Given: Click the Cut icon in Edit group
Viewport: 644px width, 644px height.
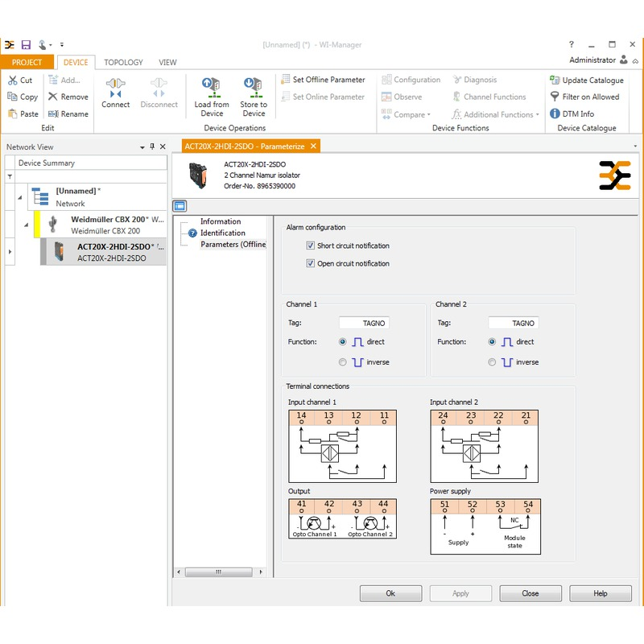Looking at the screenshot, I should tap(13, 80).
